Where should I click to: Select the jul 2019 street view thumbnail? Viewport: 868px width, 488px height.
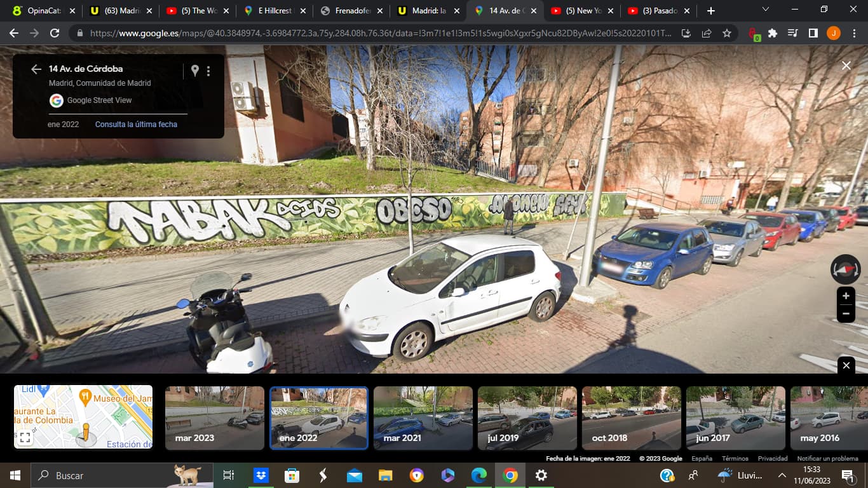click(x=527, y=417)
